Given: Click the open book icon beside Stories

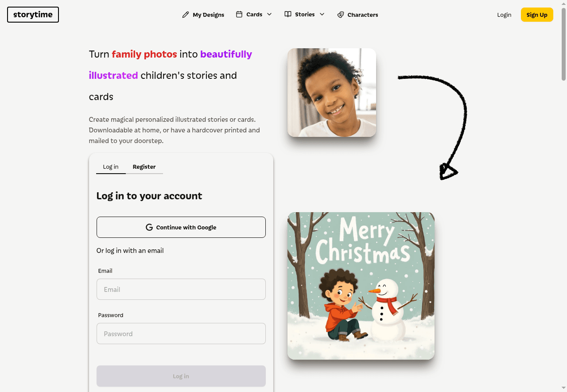Looking at the screenshot, I should point(288,14).
